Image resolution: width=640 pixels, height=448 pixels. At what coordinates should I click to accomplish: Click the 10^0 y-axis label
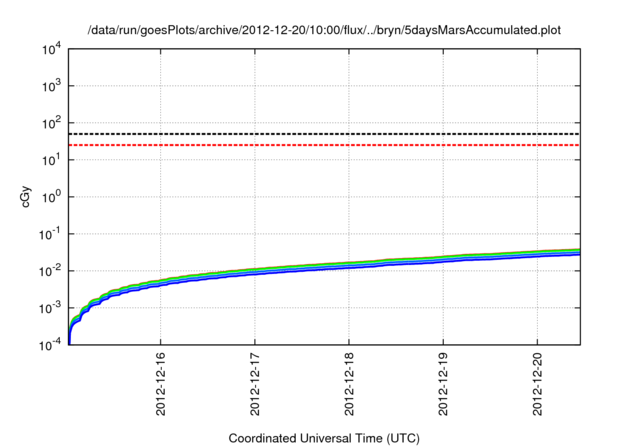(52, 197)
